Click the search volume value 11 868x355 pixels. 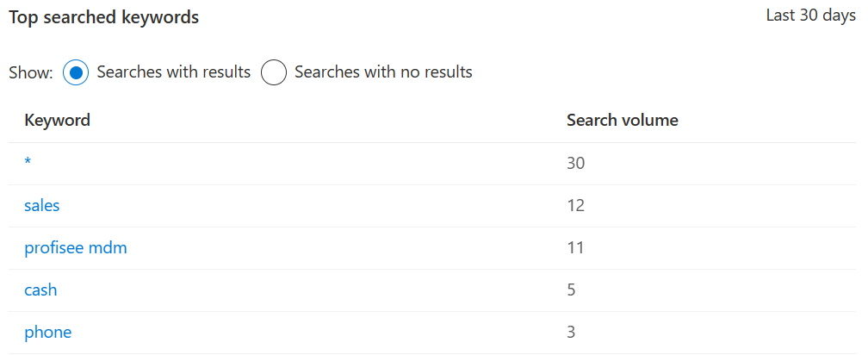(x=575, y=248)
